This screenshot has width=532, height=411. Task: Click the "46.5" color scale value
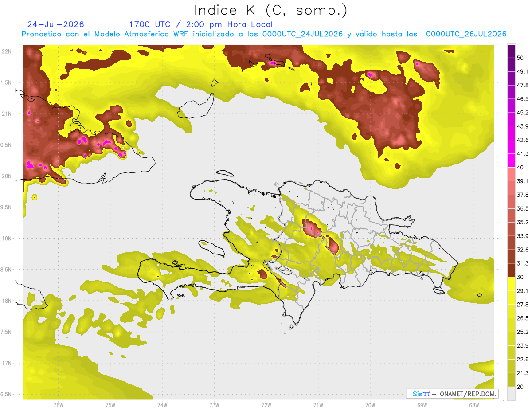522,99
